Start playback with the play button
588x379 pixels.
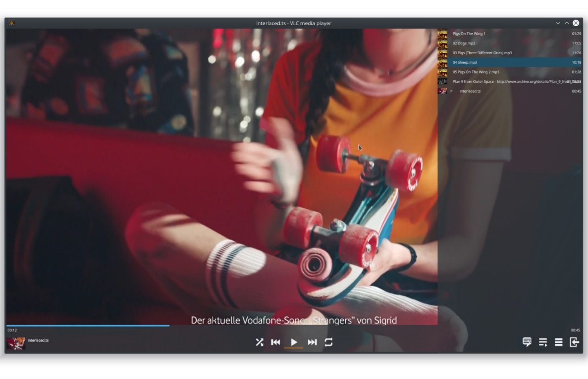pyautogui.click(x=294, y=342)
